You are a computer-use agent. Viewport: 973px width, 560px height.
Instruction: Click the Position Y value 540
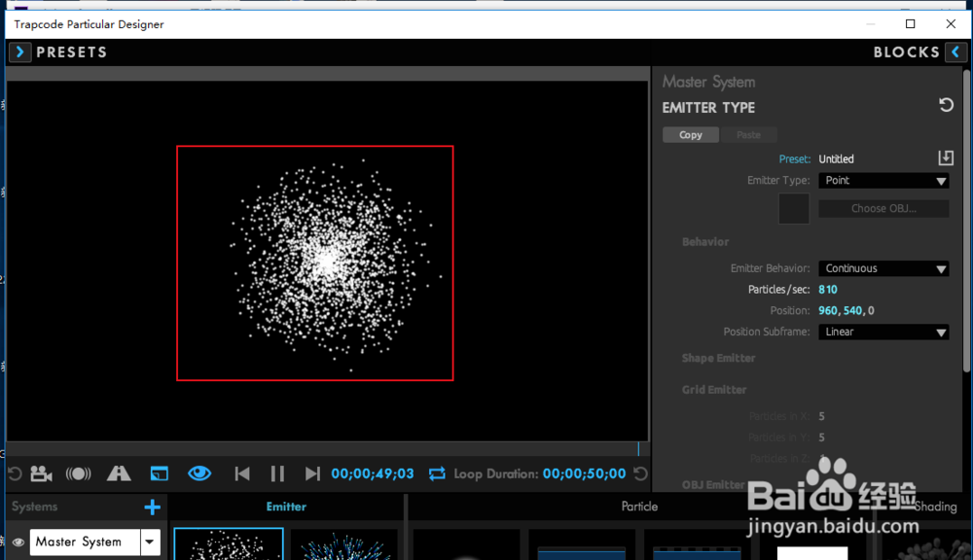click(852, 311)
